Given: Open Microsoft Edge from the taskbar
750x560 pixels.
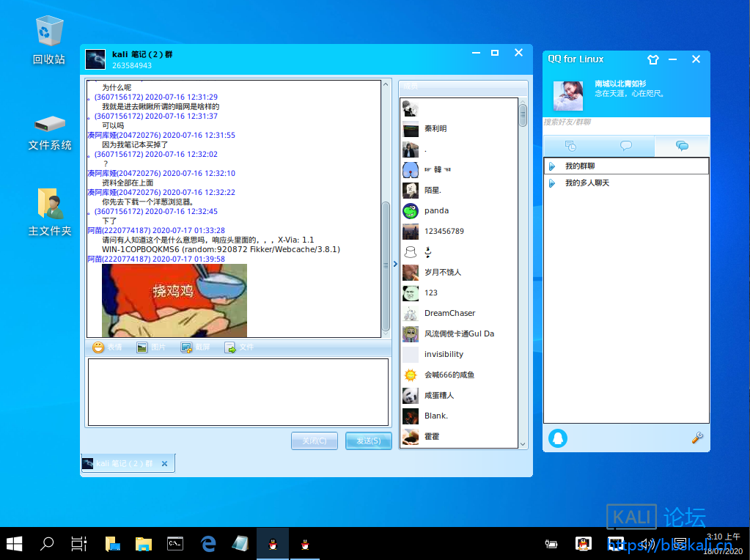Looking at the screenshot, I should (207, 543).
